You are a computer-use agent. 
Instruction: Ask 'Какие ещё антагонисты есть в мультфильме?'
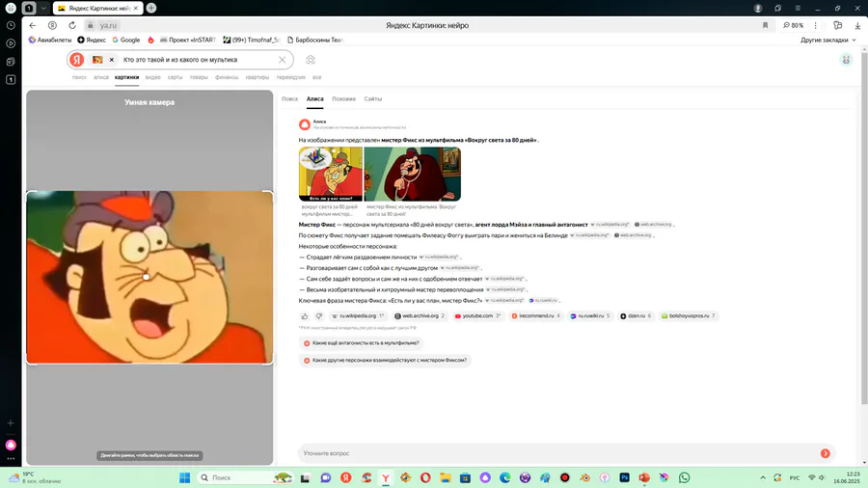(x=362, y=343)
